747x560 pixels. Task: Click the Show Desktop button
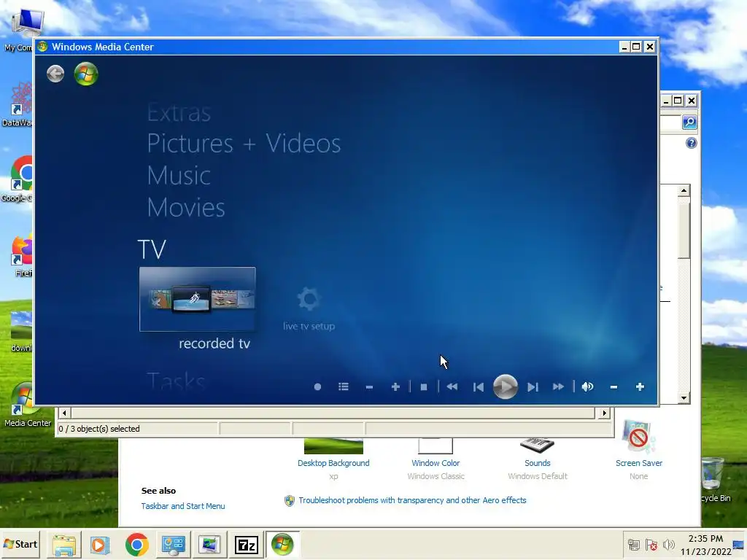(x=739, y=545)
